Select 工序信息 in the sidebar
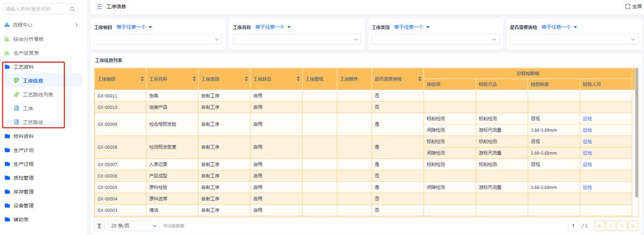Image resolution: width=644 pixels, height=235 pixels. [33, 80]
